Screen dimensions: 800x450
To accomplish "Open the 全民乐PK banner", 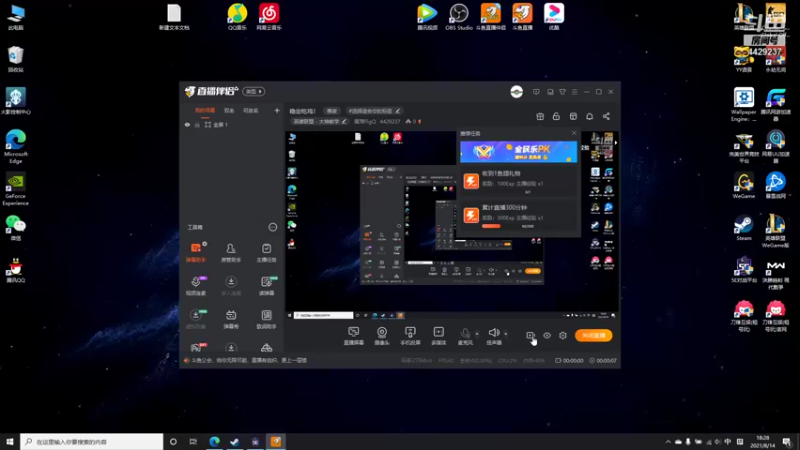I will [518, 152].
